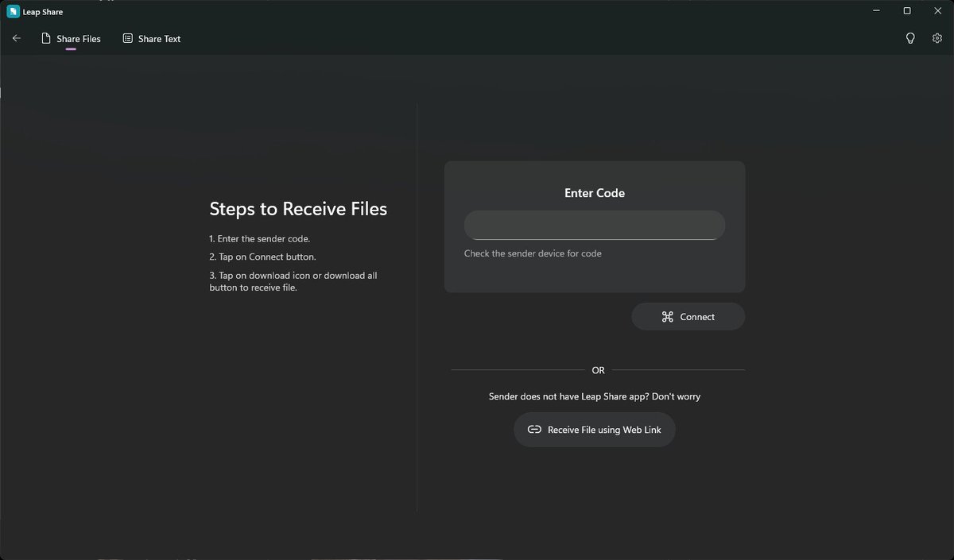
Task: Click the 'Enter Code' heading
Action: tap(595, 193)
